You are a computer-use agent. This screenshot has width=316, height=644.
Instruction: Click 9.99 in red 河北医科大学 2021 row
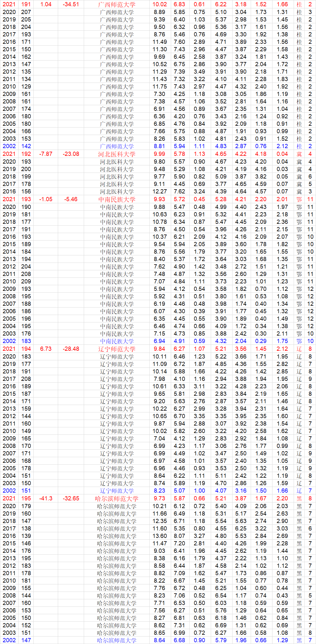(160, 154)
